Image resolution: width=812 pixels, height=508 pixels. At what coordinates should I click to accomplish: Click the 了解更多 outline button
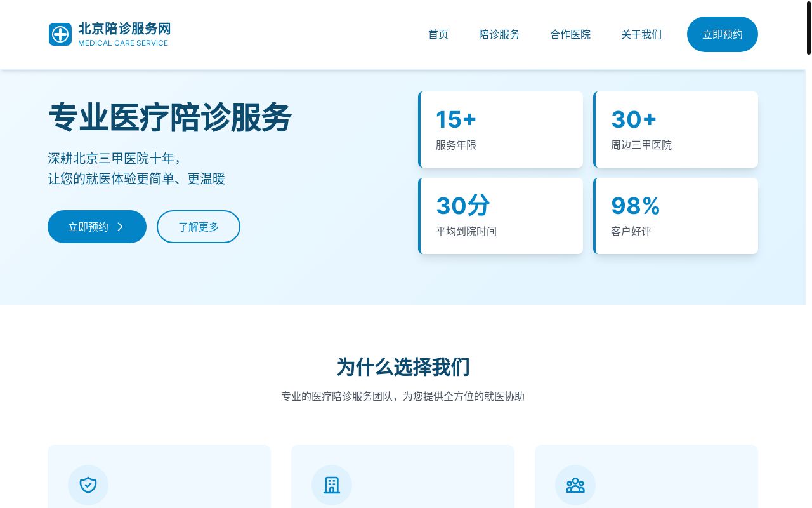(199, 227)
